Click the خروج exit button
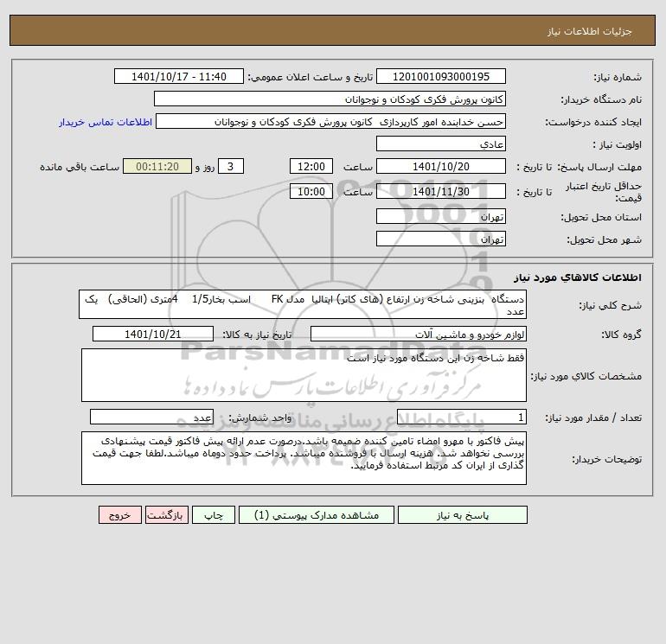 [x=119, y=515]
